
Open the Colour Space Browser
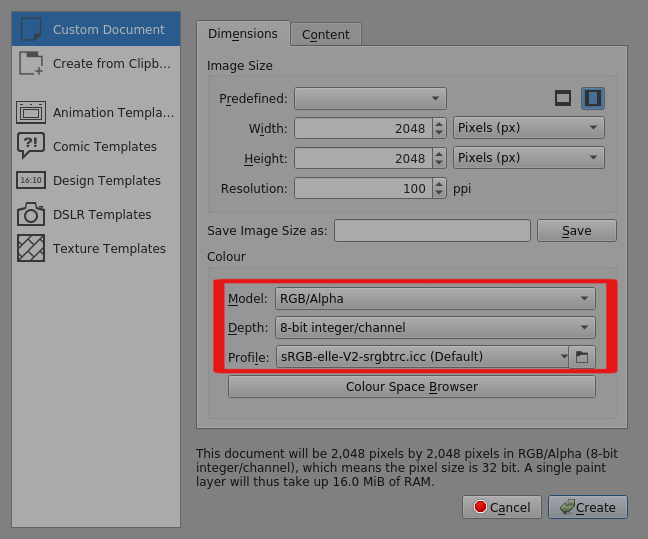[412, 386]
